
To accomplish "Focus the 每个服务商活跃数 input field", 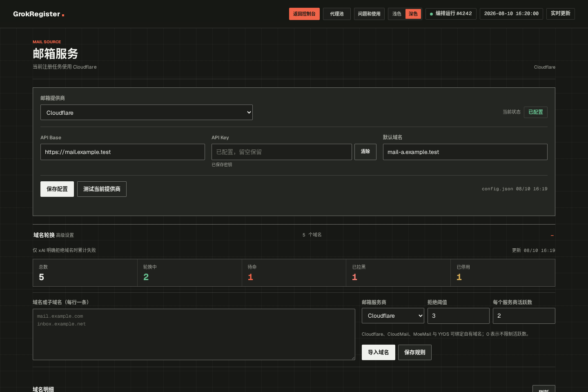I will (524, 316).
